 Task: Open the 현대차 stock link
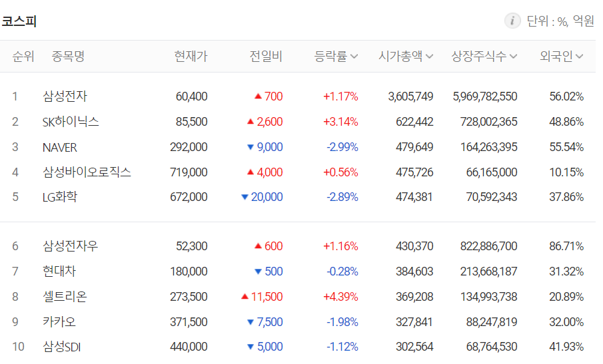pos(59,272)
